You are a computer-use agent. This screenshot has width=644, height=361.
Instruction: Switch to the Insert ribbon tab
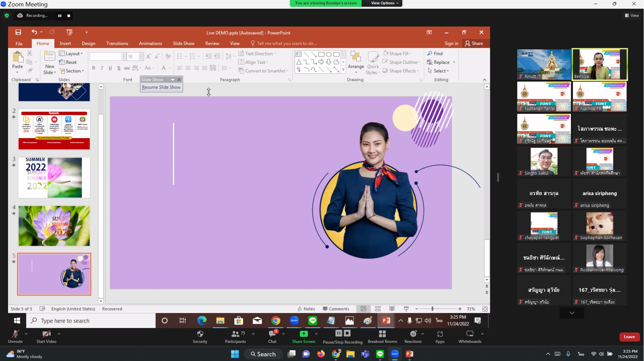(x=65, y=43)
